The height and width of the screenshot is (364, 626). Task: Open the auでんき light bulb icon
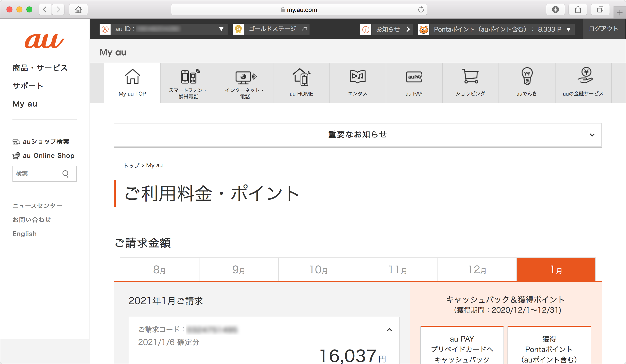[527, 76]
